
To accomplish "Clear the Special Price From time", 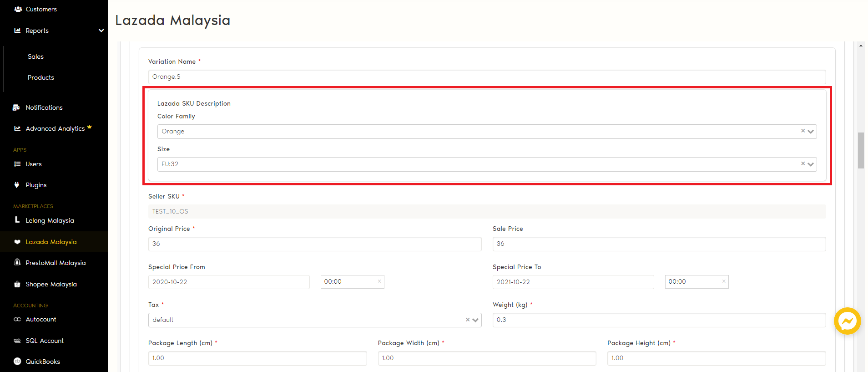I will (379, 281).
